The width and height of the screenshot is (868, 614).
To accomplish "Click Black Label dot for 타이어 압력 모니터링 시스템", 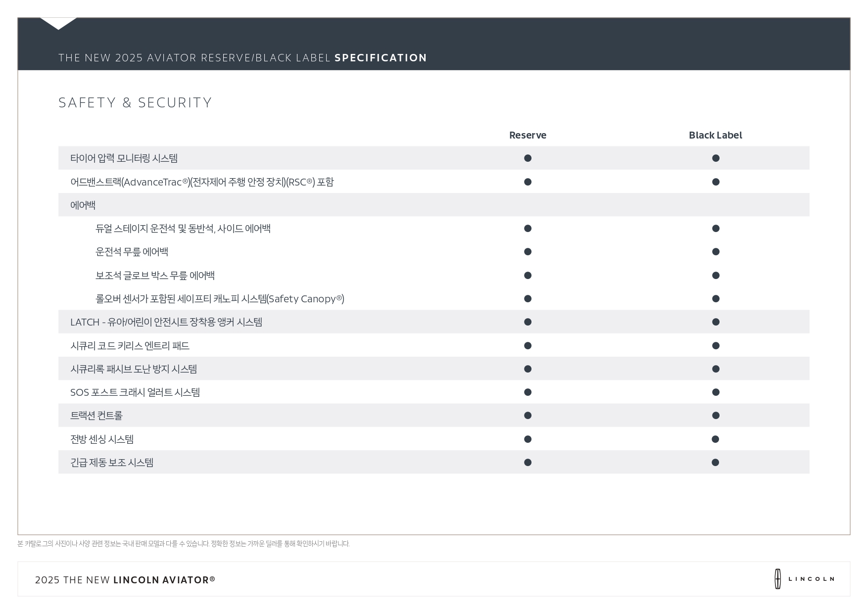I will [716, 158].
